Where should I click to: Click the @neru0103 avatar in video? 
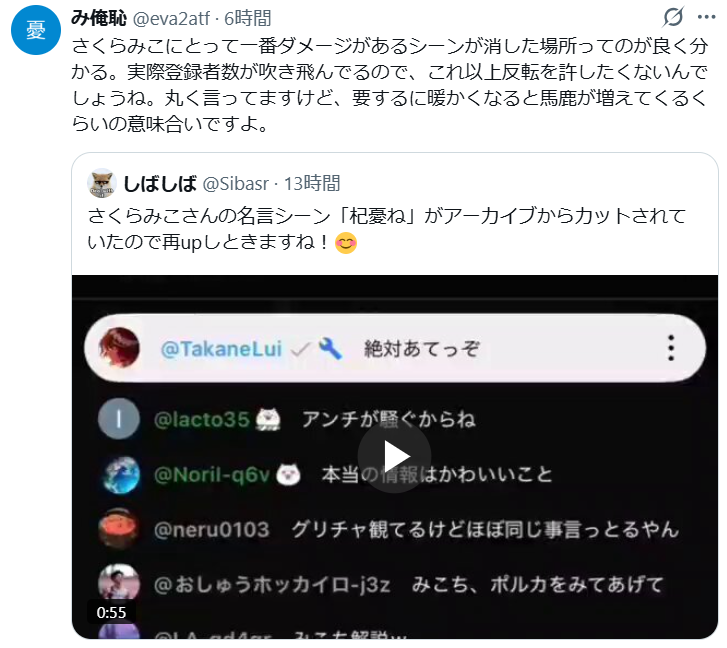click(119, 529)
